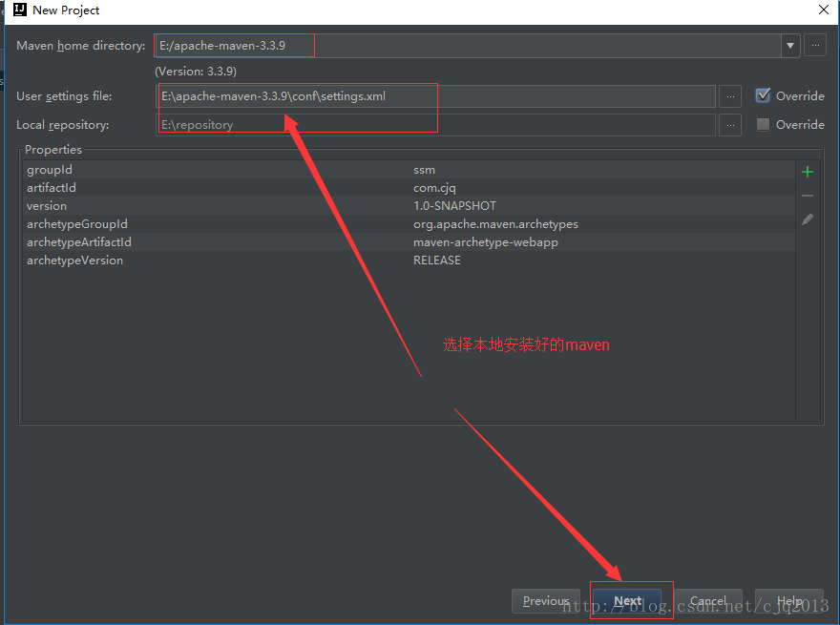The image size is (840, 625).
Task: Click the (Version: 3.3.9) label
Action: tap(196, 72)
